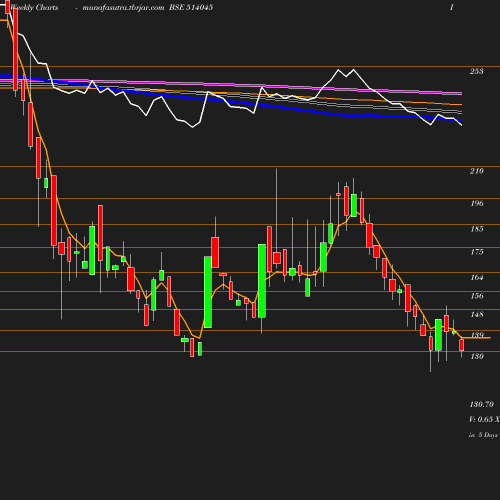
Task: Select the 156 price axis label
Action: pyautogui.click(x=477, y=296)
